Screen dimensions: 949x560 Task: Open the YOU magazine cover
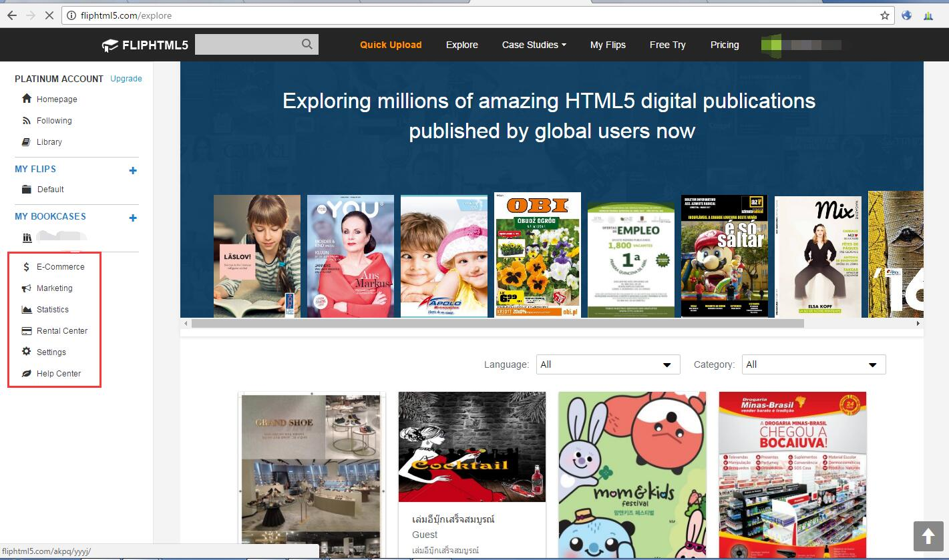(351, 256)
